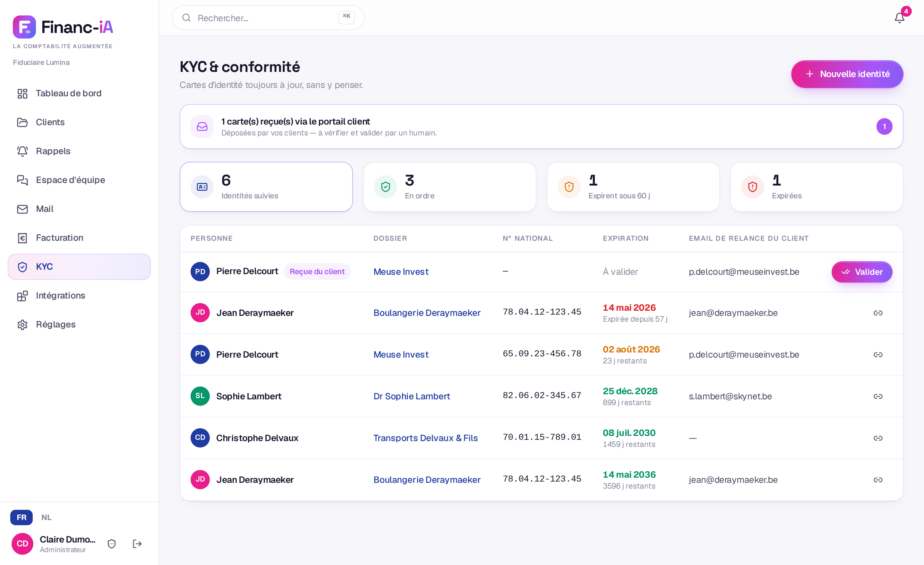Open Rappels page
This screenshot has height=565, width=924.
pos(79,151)
